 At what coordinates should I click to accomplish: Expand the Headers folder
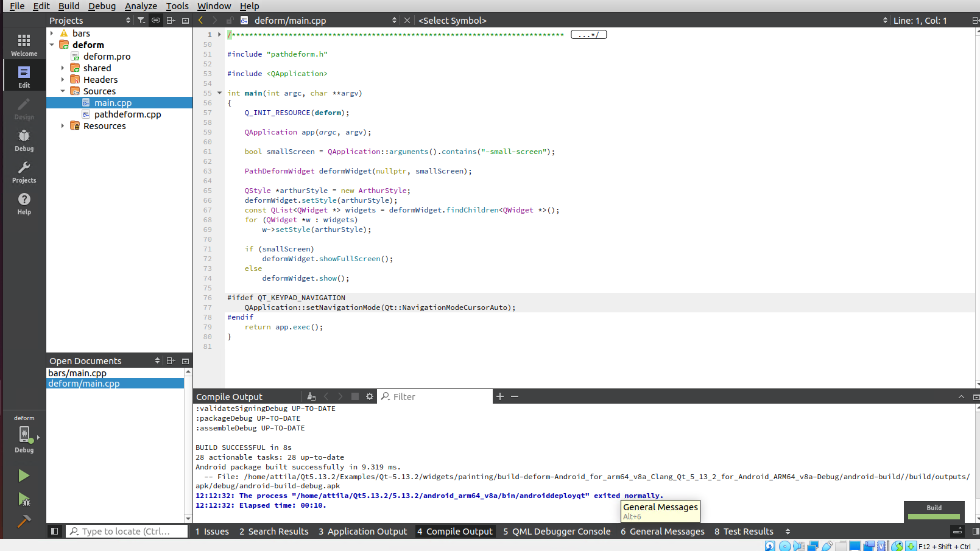[63, 80]
